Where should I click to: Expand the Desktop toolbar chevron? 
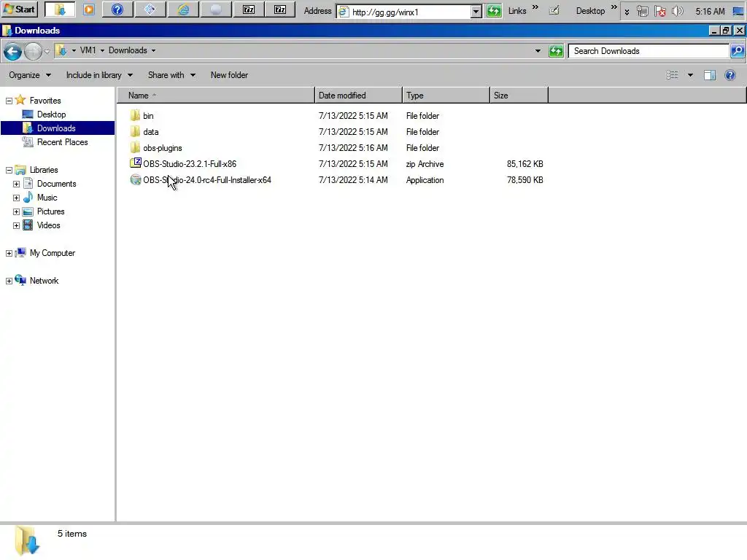click(614, 7)
